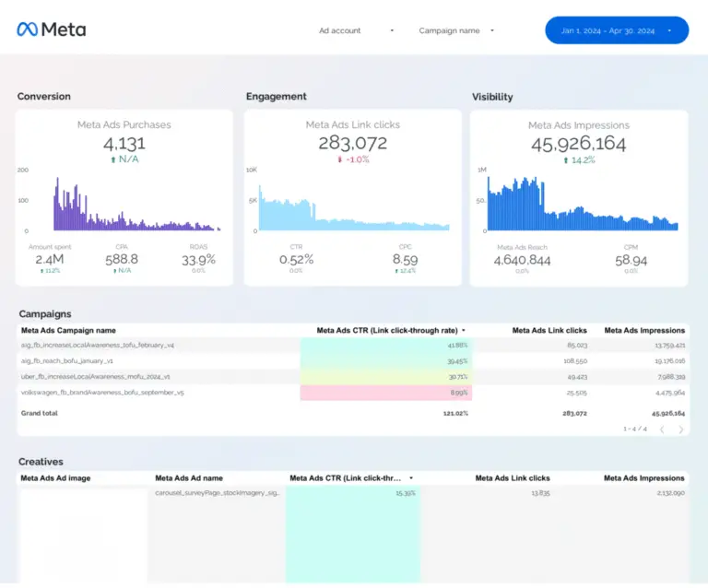Click the Meta Ads Ad image header
Image resolution: width=708 pixels, height=588 pixels.
pyautogui.click(x=55, y=478)
